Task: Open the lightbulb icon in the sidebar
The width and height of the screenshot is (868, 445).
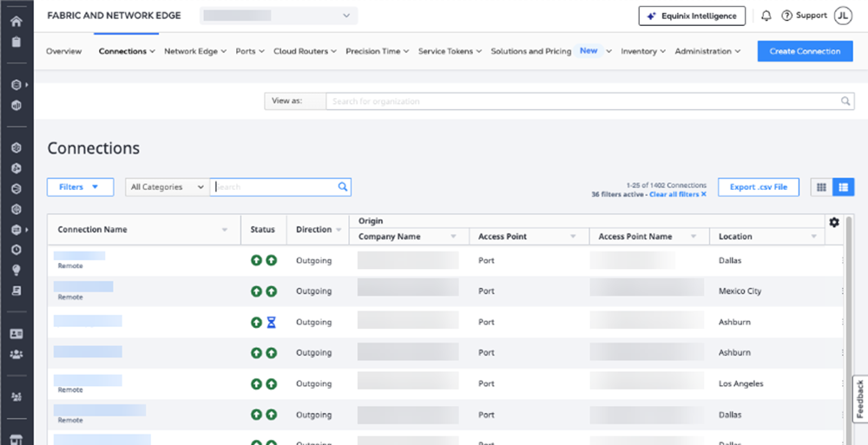Action: click(16, 270)
